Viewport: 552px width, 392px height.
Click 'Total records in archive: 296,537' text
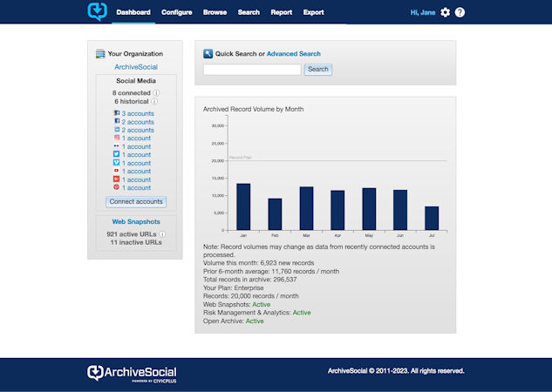(250, 280)
